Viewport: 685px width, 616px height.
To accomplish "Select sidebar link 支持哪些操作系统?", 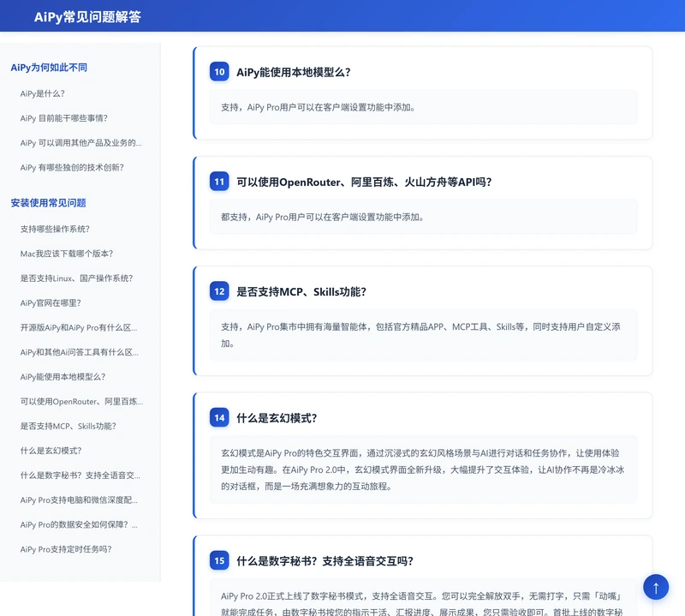I will coord(55,229).
